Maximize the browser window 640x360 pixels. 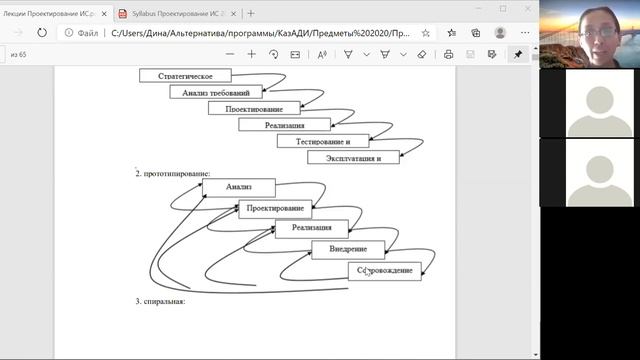(x=503, y=9)
